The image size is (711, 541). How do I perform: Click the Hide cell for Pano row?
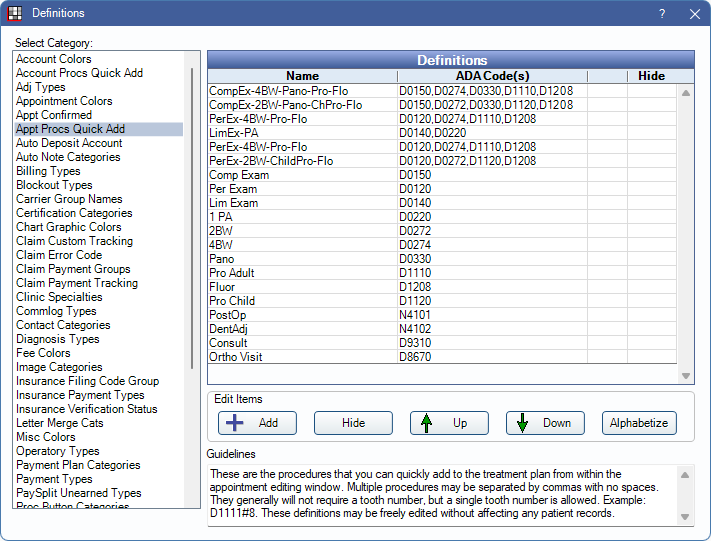click(x=651, y=259)
